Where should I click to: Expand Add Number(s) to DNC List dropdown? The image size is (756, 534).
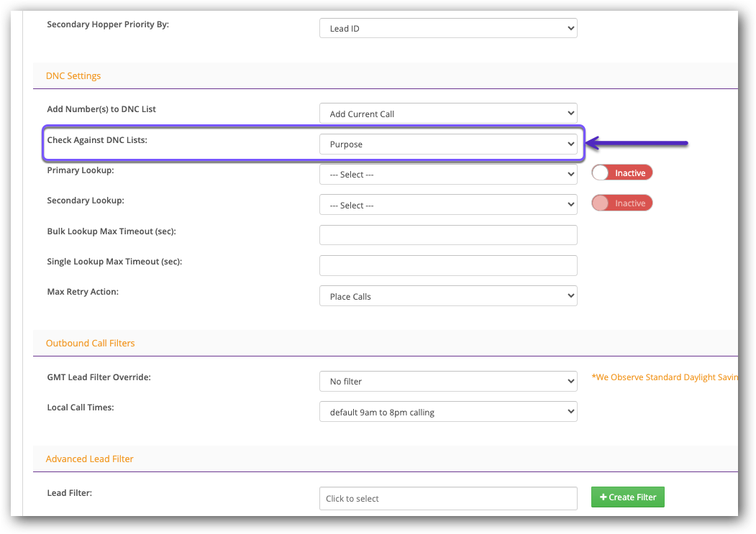coord(447,114)
